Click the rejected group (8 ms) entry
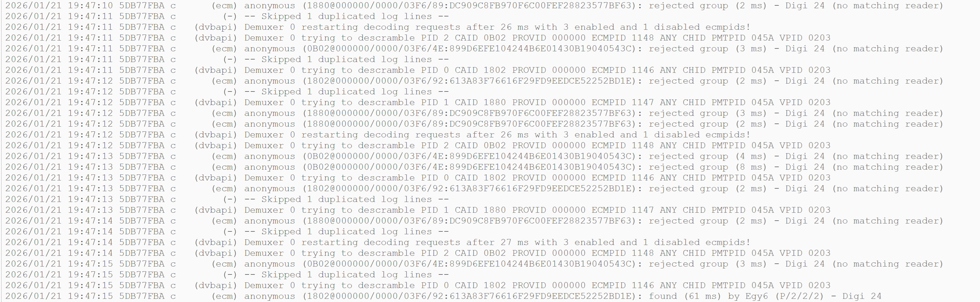The height and width of the screenshot is (302, 980). click(x=474, y=167)
